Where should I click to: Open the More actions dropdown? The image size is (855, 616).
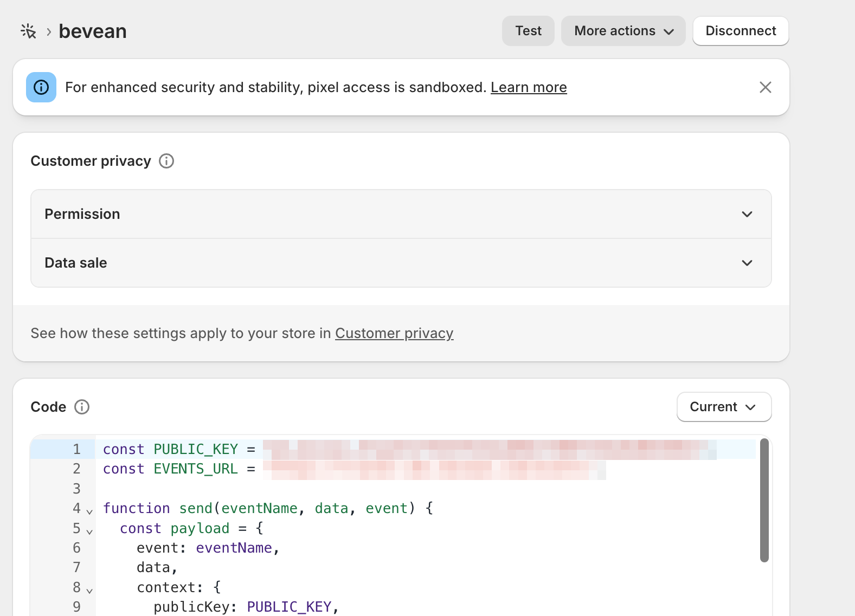pos(623,31)
